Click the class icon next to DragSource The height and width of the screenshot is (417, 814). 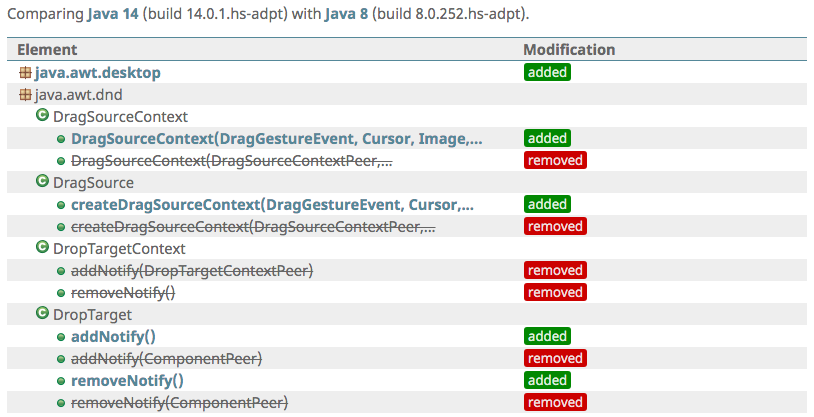coord(42,181)
